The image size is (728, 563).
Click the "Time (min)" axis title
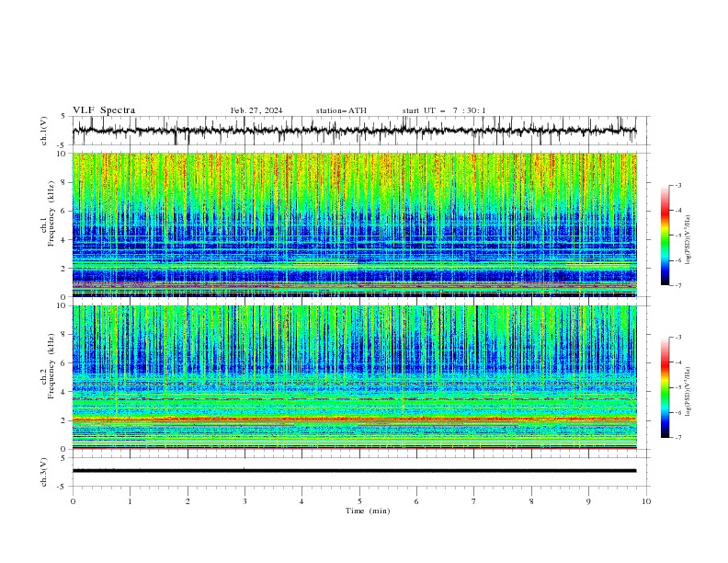[x=368, y=511]
